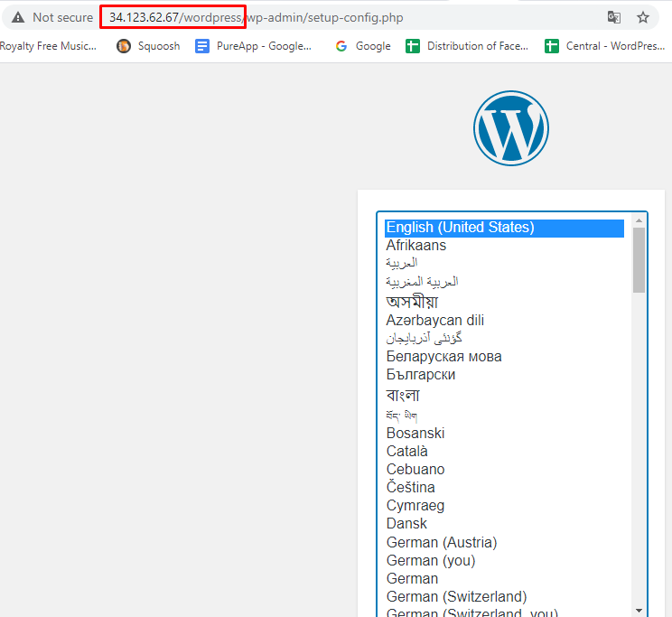Select Bosanski language
This screenshot has height=617, width=672.
[x=504, y=433]
